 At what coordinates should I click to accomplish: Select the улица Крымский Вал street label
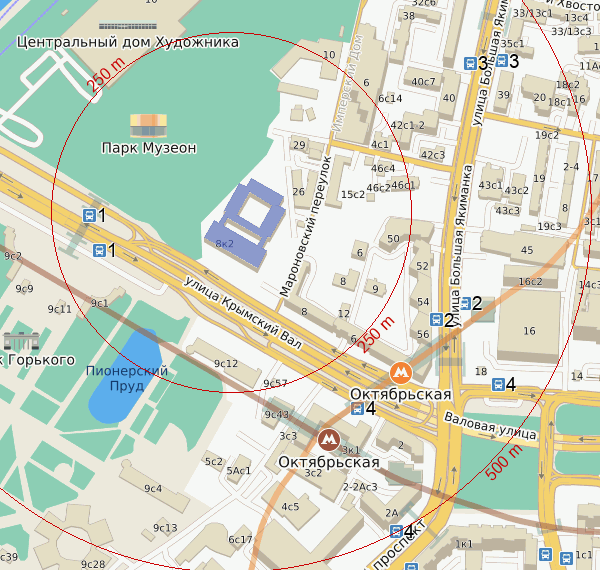256,313
